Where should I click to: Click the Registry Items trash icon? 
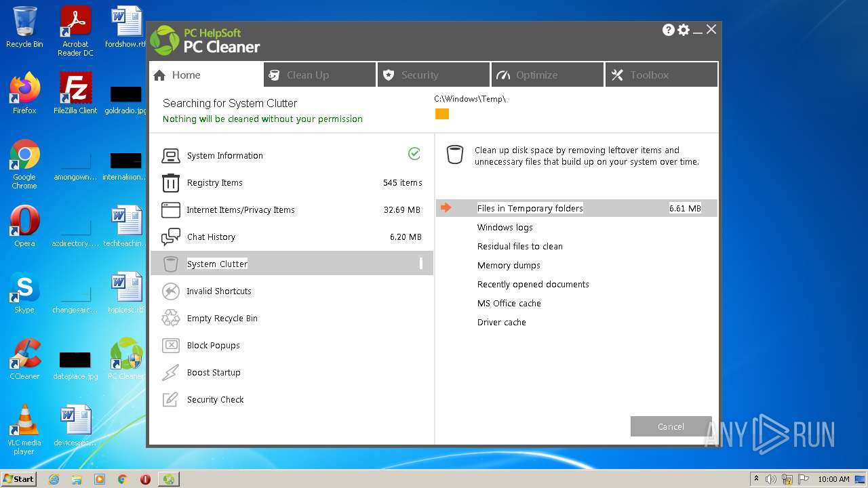(170, 183)
